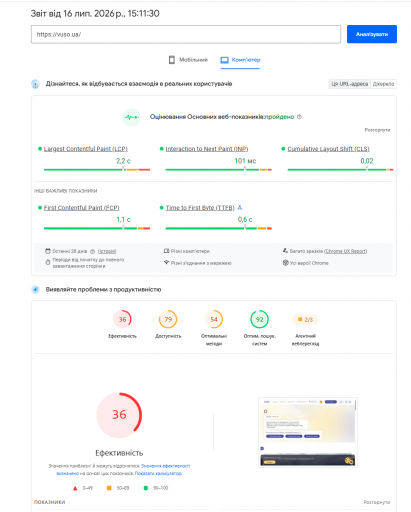The image size is (411, 512).
Task: Open the Interaction to Next Paint (INP) link
Action: [207, 149]
